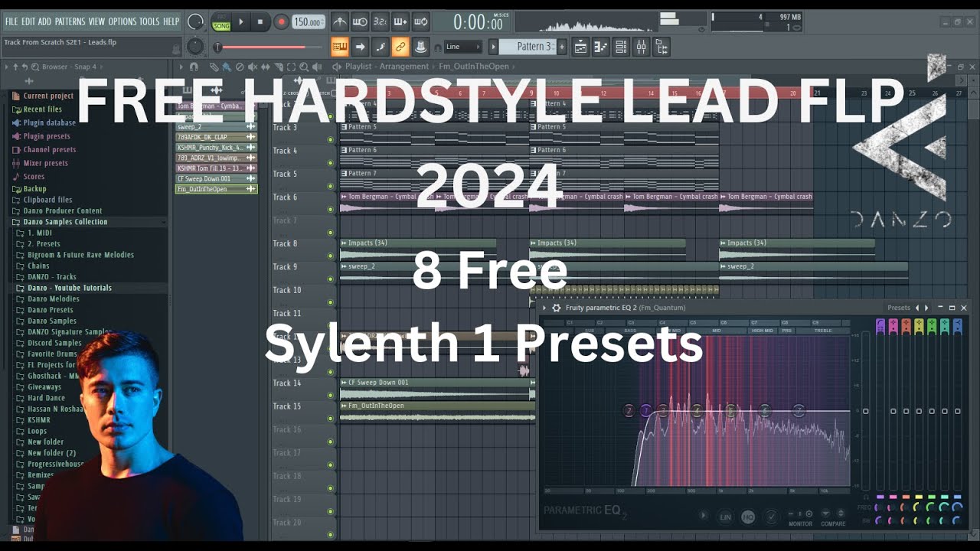This screenshot has height=551, width=980.
Task: Select the playlist Paint brush tool
Action: [227, 67]
